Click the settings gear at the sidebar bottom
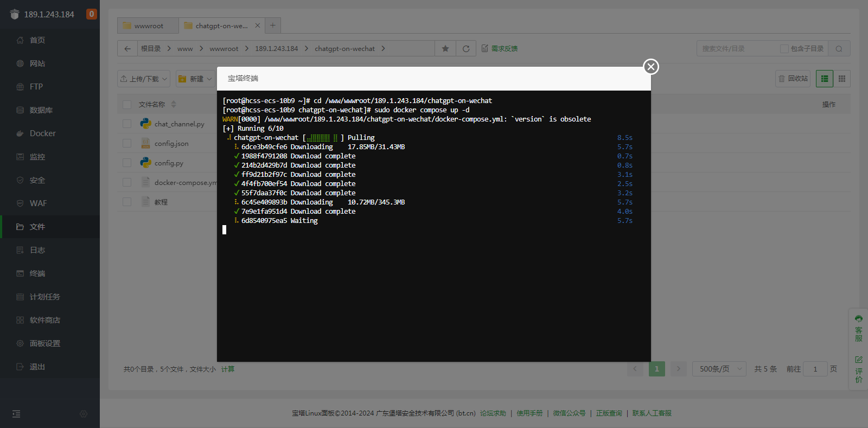 pyautogui.click(x=84, y=414)
